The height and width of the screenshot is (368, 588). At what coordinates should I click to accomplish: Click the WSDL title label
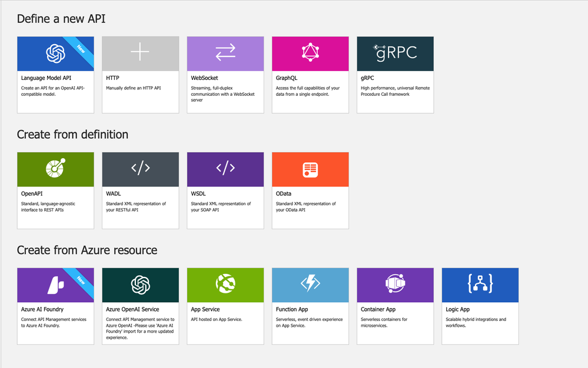click(198, 193)
